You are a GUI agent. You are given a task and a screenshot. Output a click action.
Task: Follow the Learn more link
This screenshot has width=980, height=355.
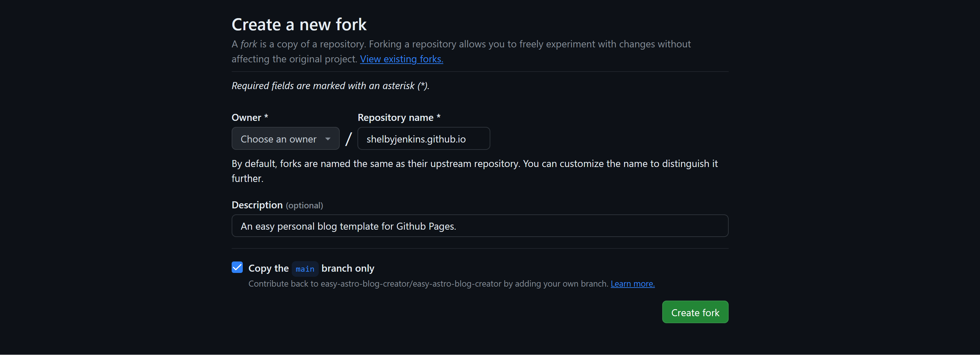click(632, 284)
